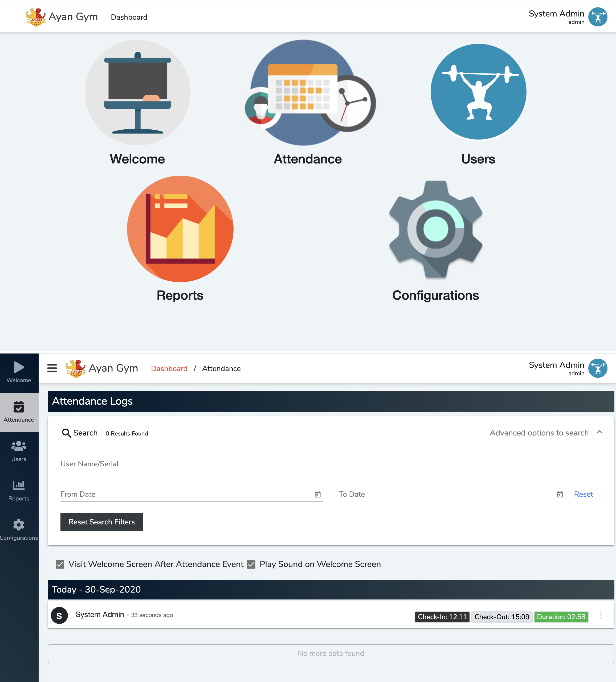This screenshot has width=616, height=682.
Task: Open the Welcome presentation board icon
Action: point(137,92)
